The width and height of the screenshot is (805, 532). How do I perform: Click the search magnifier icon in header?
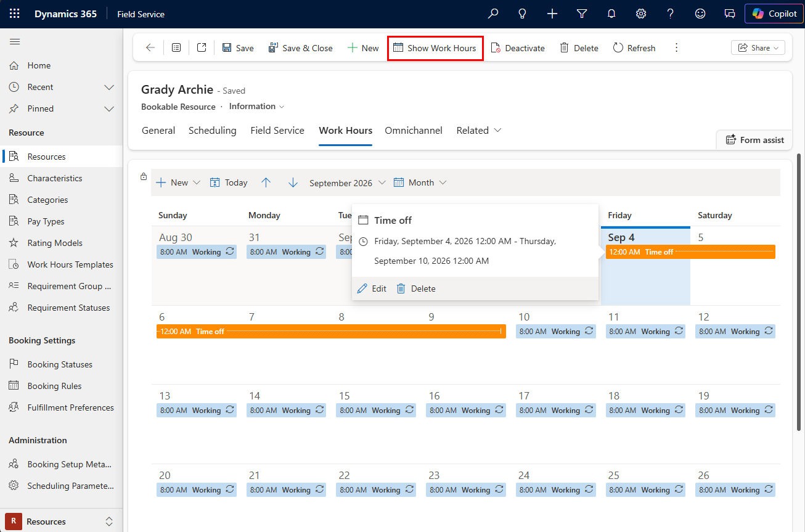pyautogui.click(x=493, y=14)
